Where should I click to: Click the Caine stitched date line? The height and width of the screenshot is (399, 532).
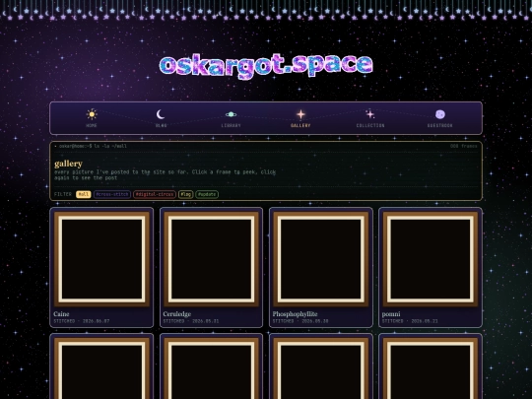click(x=82, y=321)
